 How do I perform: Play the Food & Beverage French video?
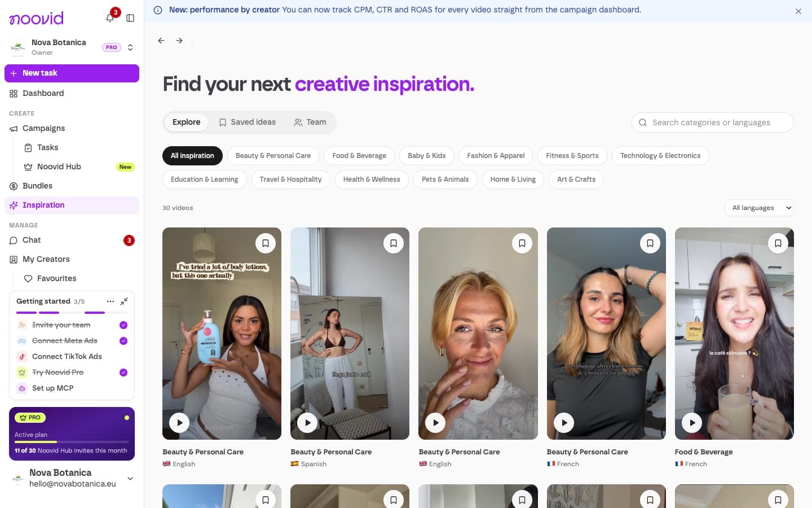[x=692, y=423]
